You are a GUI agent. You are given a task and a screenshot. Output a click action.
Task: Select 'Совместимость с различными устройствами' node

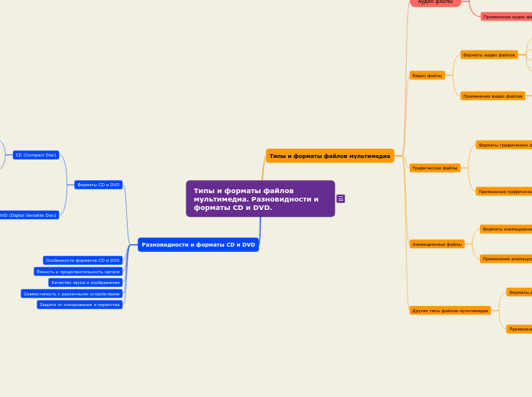click(72, 294)
